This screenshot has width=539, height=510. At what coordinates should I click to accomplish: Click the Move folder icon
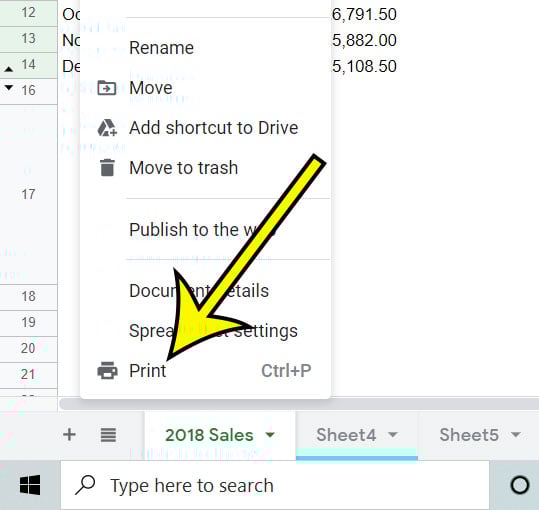pyautogui.click(x=107, y=88)
